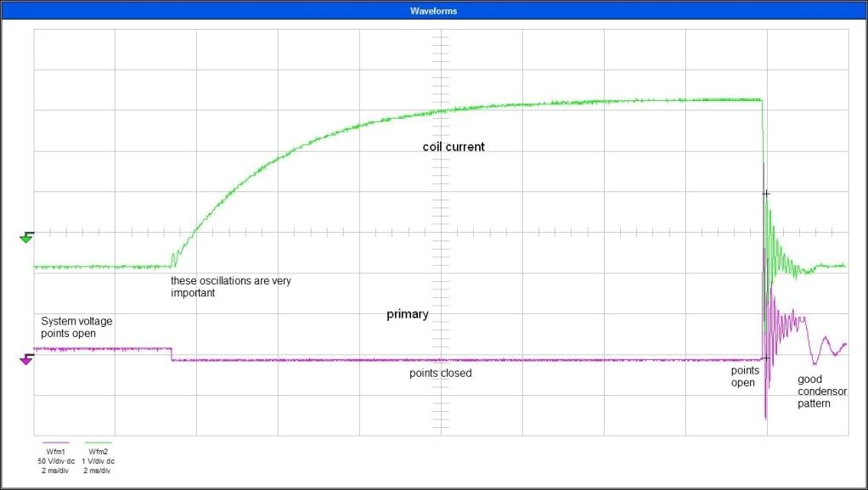Click the "good condensor pattern" annotation
Viewport: 868px width, 490px height.
[814, 391]
